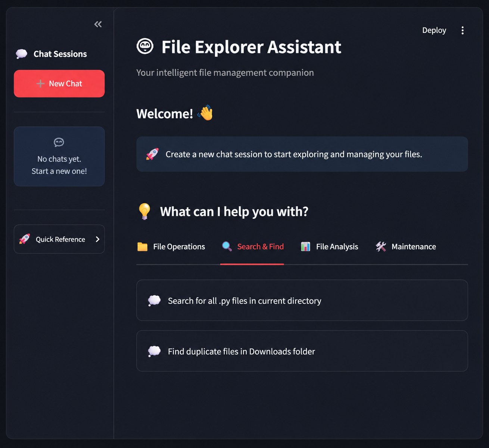489x448 pixels.
Task: Click the speech bubble icon beside Chat Sessions
Action: [x=22, y=54]
